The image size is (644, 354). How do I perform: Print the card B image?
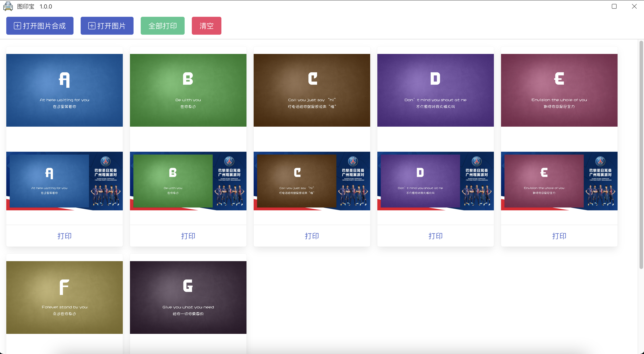click(x=188, y=236)
